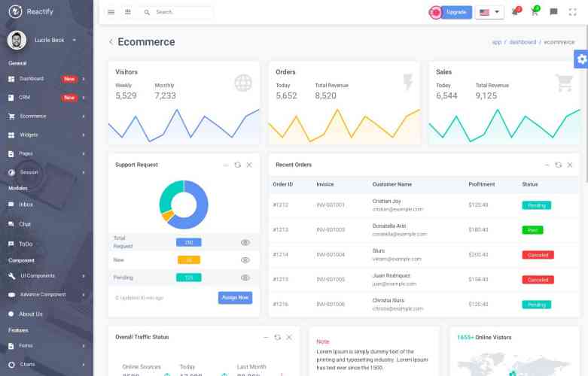The width and height of the screenshot is (588, 376).
Task: Expand UI Components sidebar menu
Action: coord(47,276)
